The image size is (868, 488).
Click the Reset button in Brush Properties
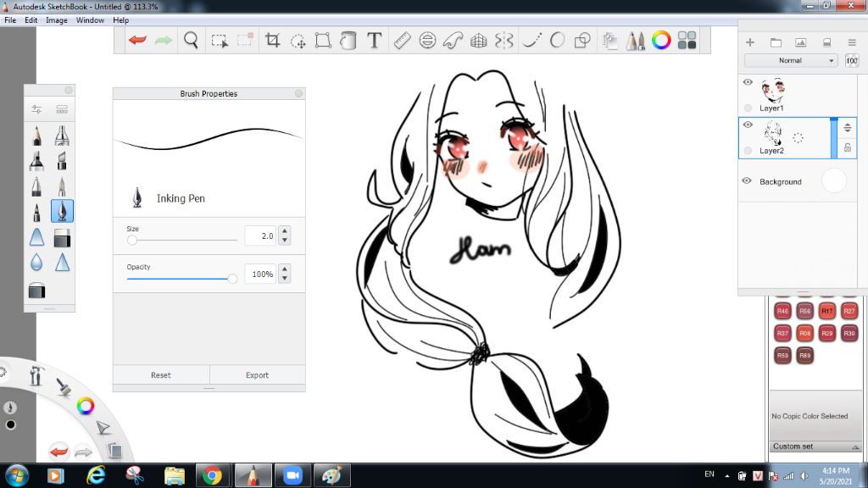pos(161,374)
